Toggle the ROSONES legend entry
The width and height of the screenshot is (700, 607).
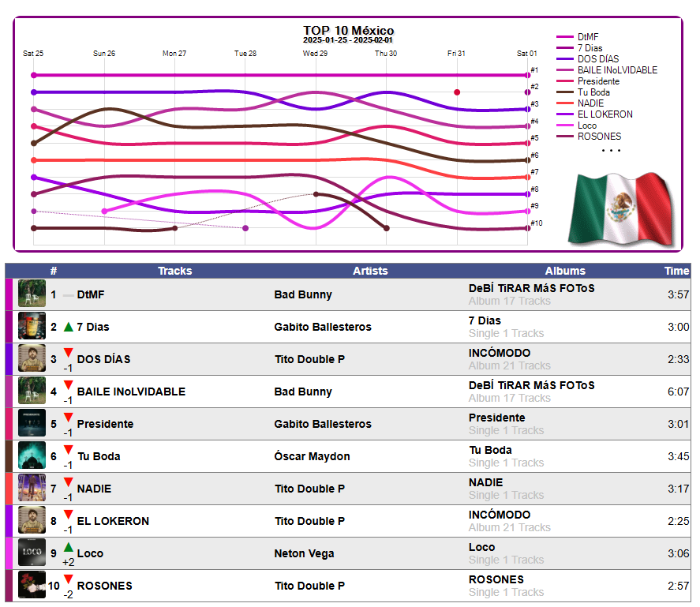click(589, 137)
